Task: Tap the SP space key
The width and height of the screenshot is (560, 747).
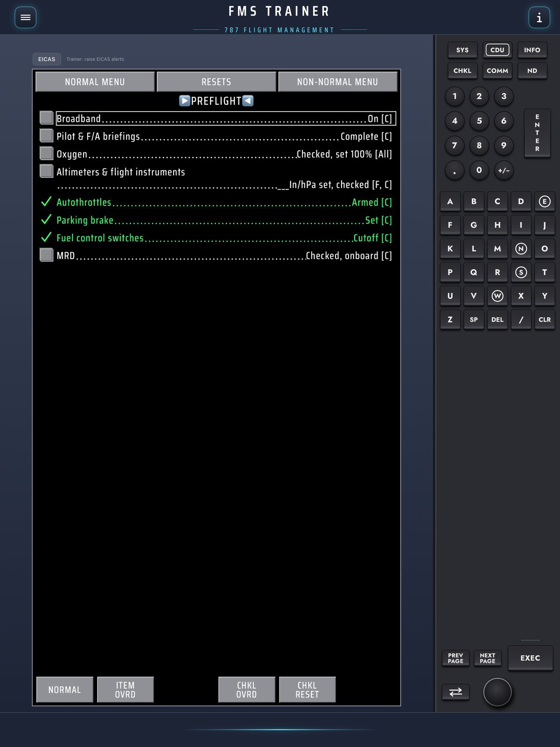Action: tap(474, 319)
